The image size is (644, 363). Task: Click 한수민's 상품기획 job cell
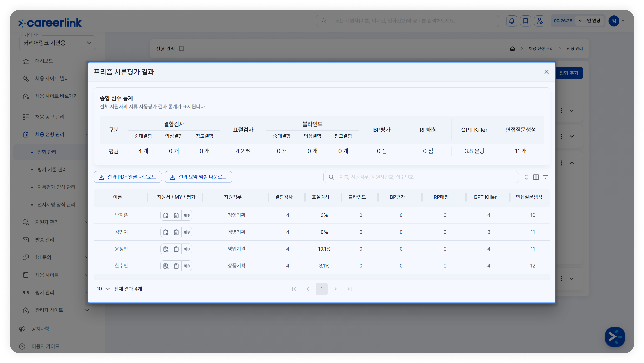[237, 266]
